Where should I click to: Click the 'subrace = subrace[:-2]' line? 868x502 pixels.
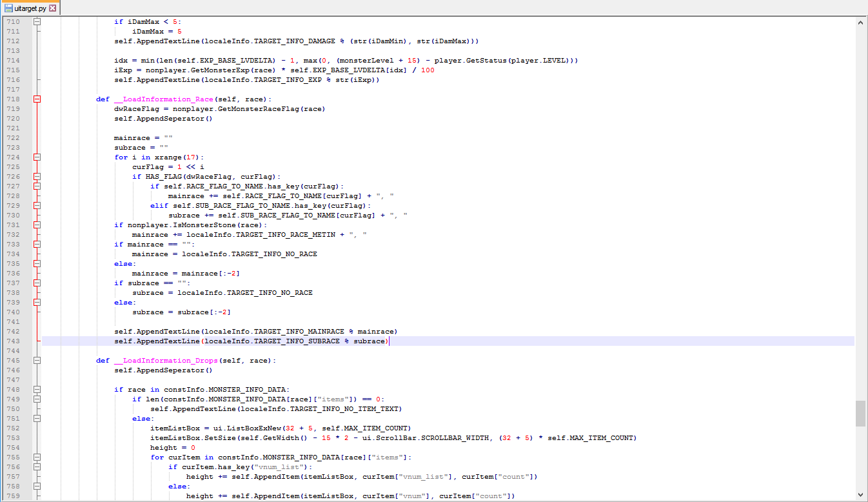pos(181,312)
